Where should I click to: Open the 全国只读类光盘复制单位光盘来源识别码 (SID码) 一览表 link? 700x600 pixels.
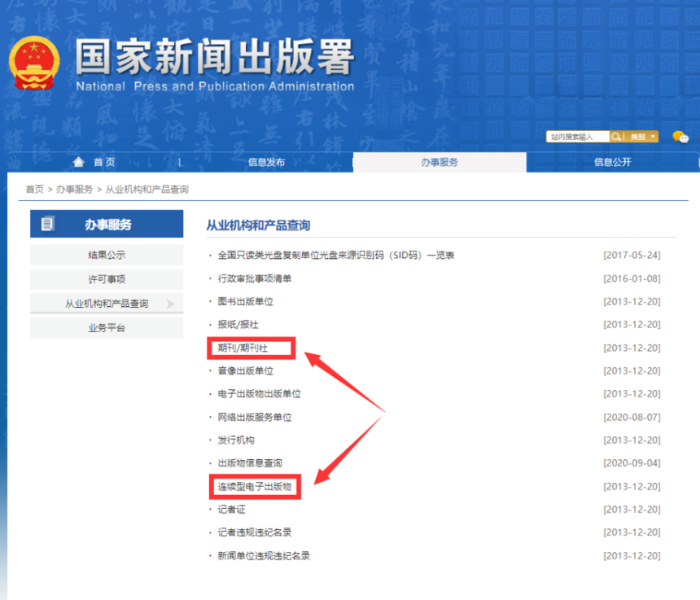[335, 255]
